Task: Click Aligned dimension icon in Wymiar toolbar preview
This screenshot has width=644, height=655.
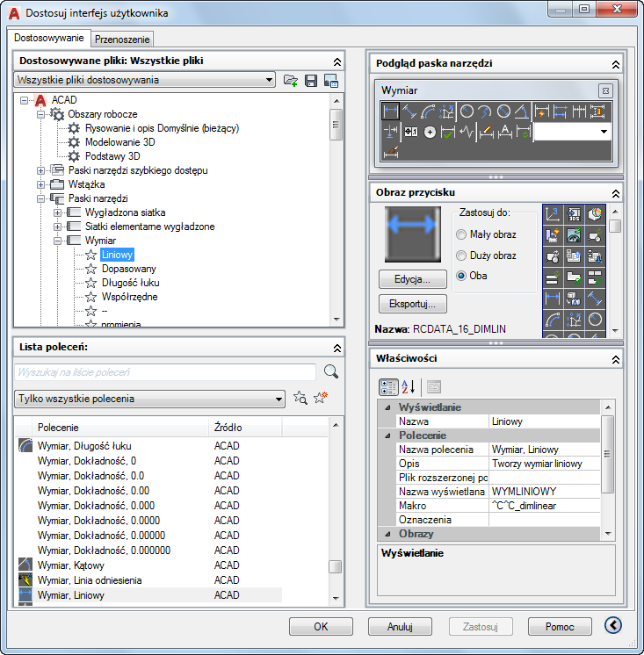Action: click(x=409, y=112)
